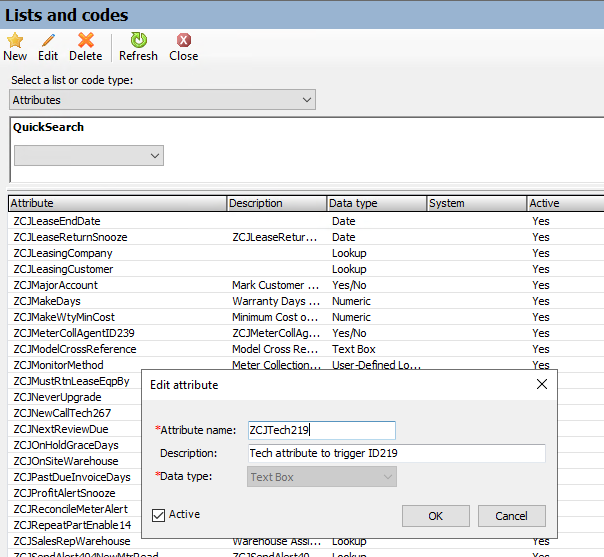Click Numeric data type for ZCJMakeDays
604x557 pixels.
(x=351, y=301)
